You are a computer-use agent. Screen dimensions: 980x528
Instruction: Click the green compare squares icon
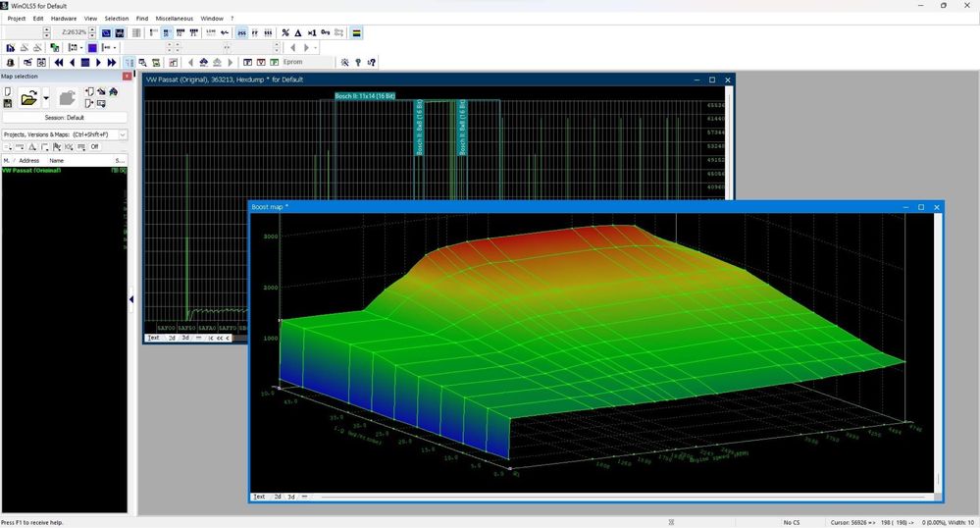pyautogui.click(x=55, y=47)
